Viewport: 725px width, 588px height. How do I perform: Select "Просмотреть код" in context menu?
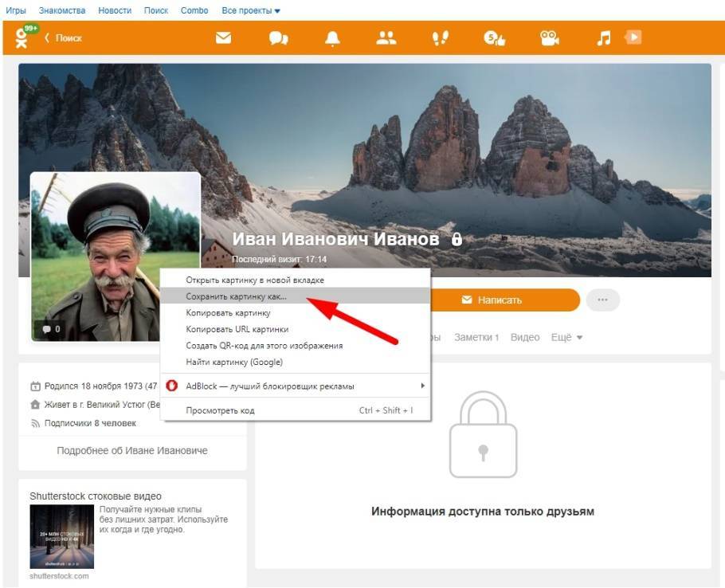(x=220, y=410)
